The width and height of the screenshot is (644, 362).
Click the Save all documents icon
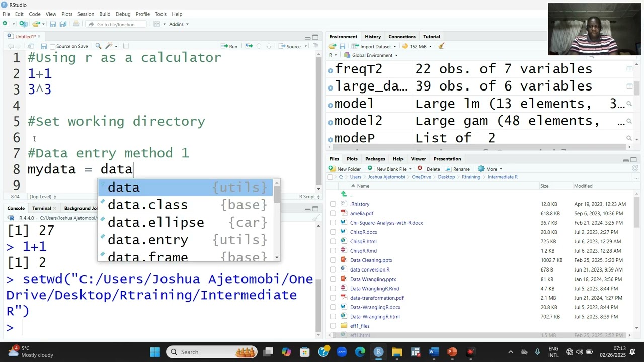click(x=63, y=24)
